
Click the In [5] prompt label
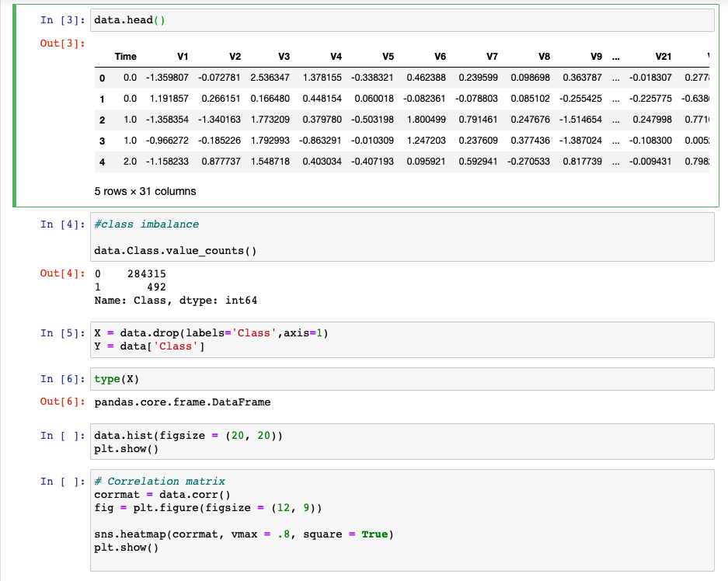[63, 332]
